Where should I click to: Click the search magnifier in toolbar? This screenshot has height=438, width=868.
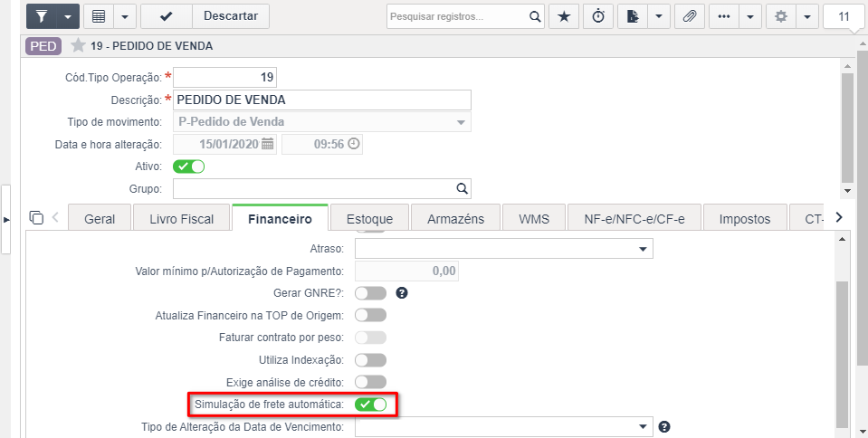pos(535,16)
